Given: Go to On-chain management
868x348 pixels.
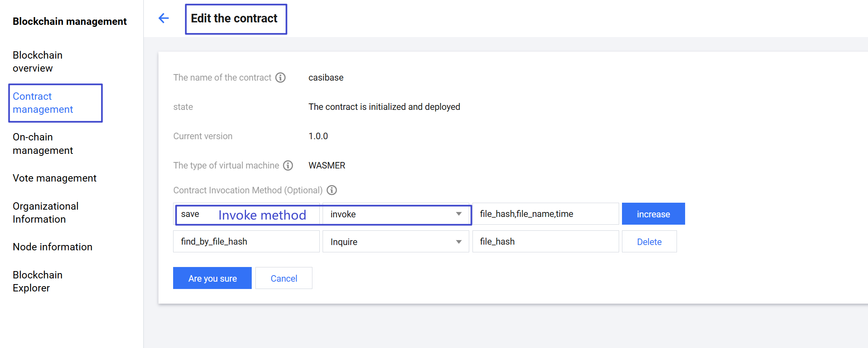Looking at the screenshot, I should (43, 144).
